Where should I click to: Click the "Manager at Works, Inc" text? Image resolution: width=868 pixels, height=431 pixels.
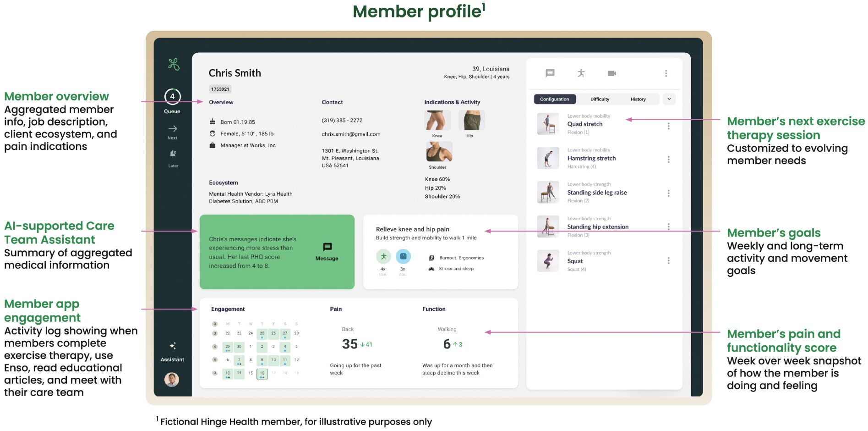point(248,145)
